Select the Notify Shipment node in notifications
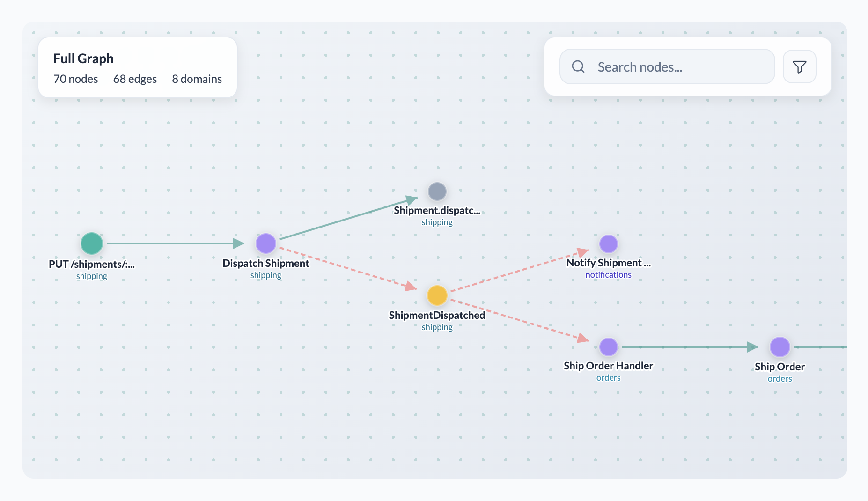Screen dimensions: 868x501 (x=608, y=243)
